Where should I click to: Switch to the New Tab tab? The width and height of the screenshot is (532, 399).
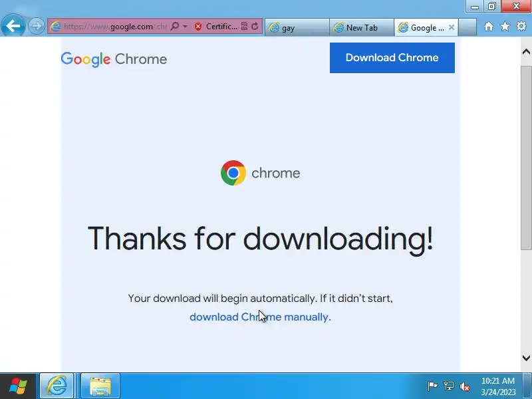361,27
